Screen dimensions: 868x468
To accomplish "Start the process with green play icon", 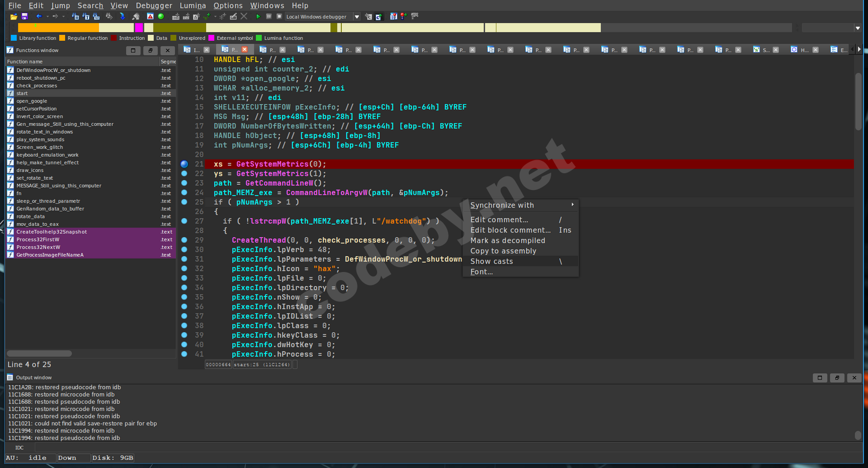I will click(258, 17).
